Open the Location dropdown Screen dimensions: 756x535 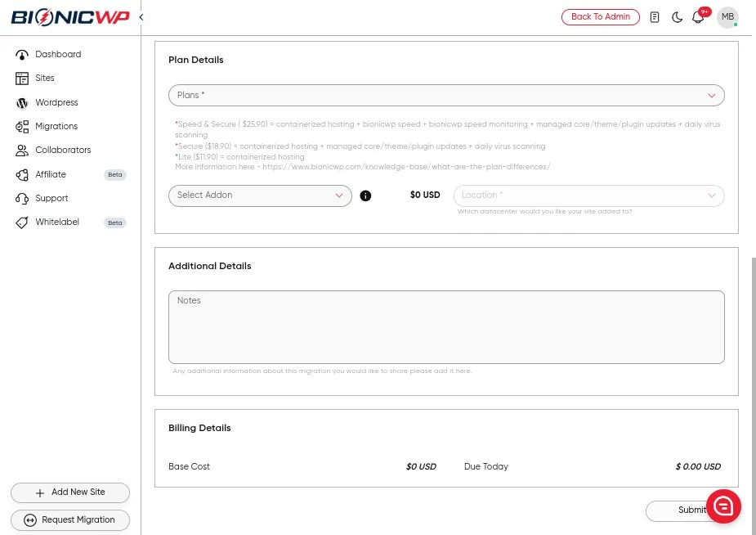(588, 196)
